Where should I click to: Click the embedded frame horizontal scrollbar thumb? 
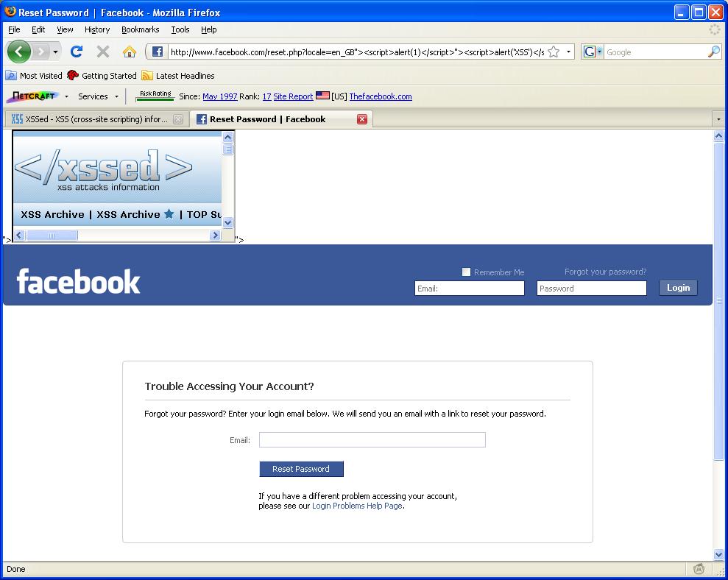(52, 236)
